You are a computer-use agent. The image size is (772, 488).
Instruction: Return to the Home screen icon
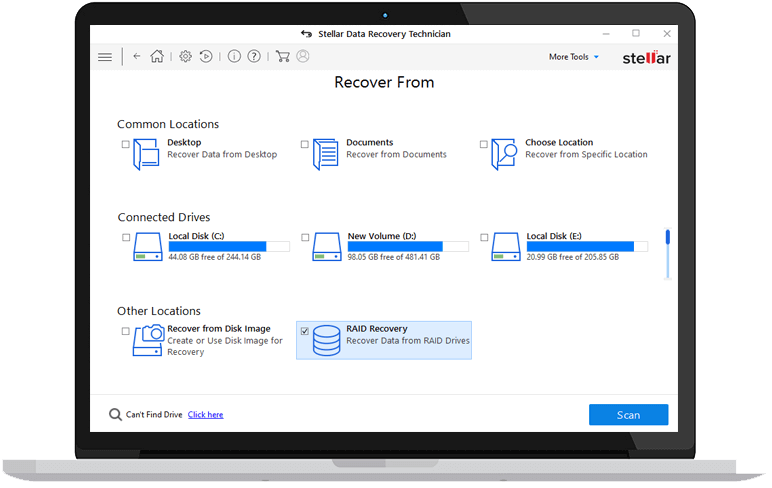pos(157,56)
